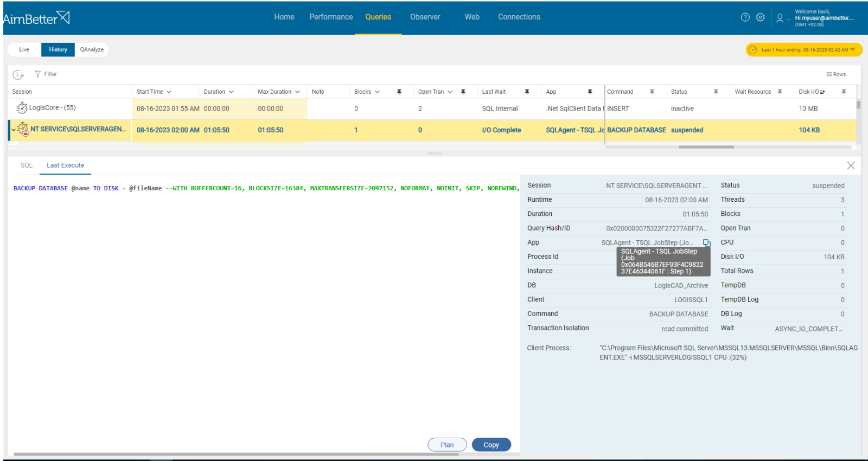The image size is (868, 461).
Task: Select the SQL tab
Action: click(x=27, y=165)
